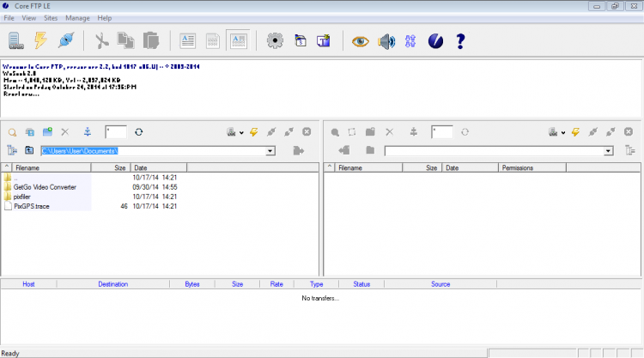The width and height of the screenshot is (644, 358).
Task: Click the question mark help icon
Action: (x=460, y=40)
